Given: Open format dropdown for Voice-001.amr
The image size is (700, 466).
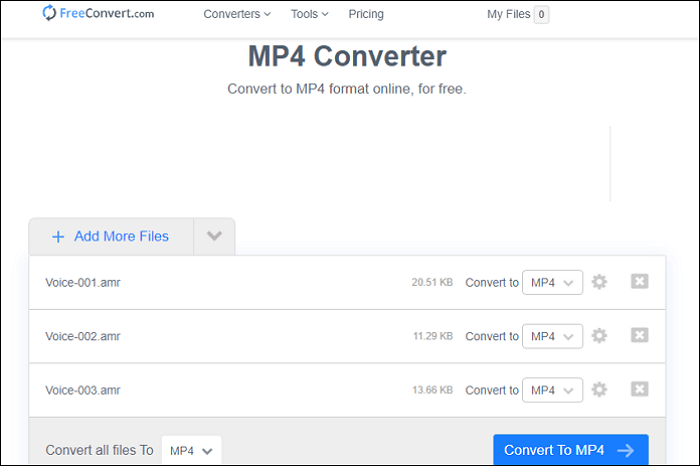Looking at the screenshot, I should coord(552,282).
